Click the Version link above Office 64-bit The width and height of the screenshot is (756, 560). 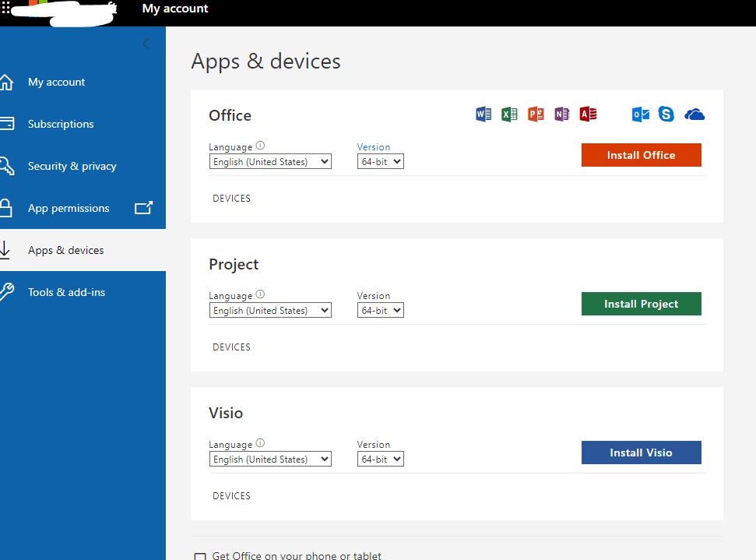point(374,147)
